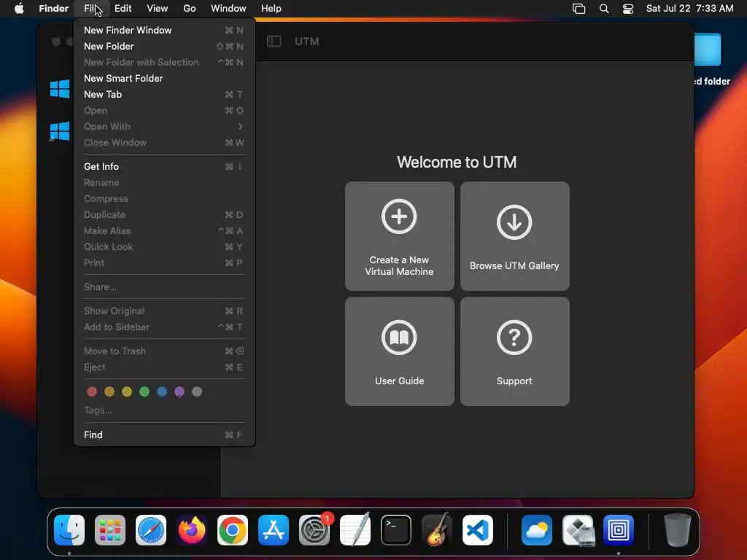Open the User Guide tile

[x=399, y=351]
